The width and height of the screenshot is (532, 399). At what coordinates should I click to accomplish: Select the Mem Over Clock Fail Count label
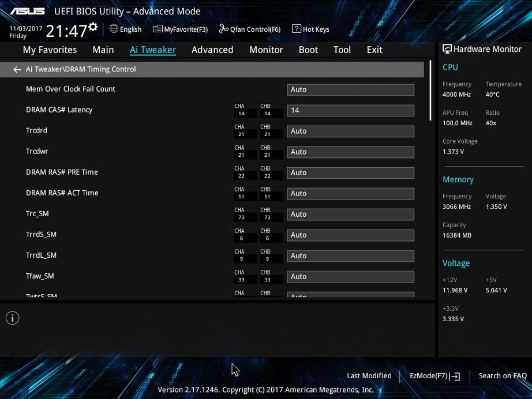[x=70, y=89]
